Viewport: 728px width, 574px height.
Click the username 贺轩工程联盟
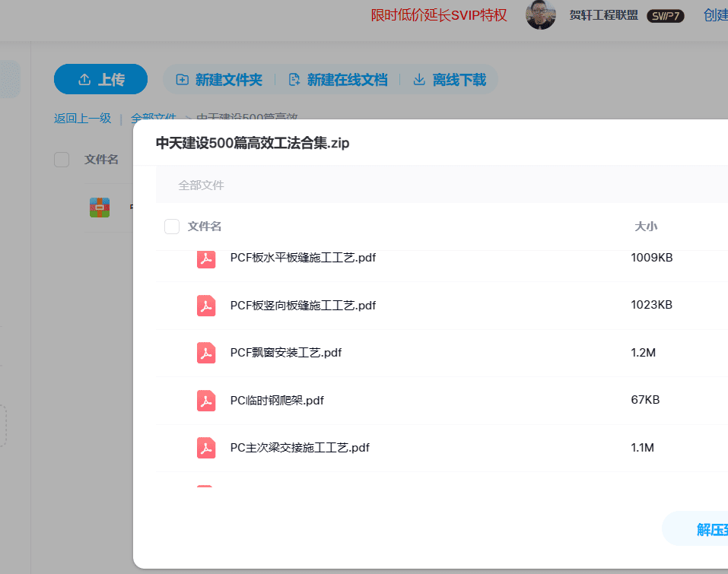[603, 15]
